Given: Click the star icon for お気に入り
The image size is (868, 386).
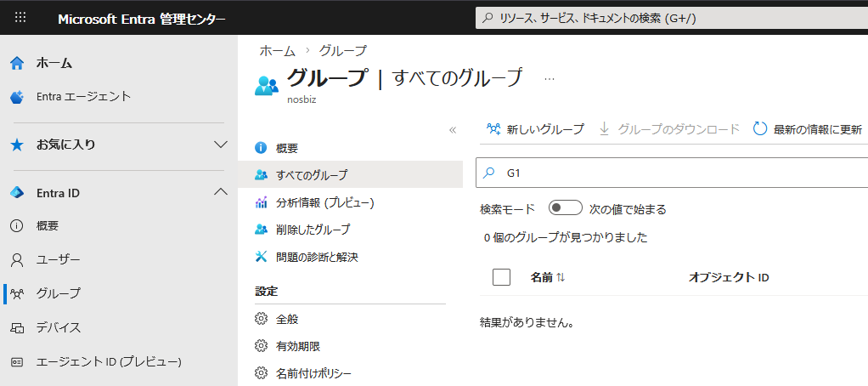Looking at the screenshot, I should coord(17,145).
